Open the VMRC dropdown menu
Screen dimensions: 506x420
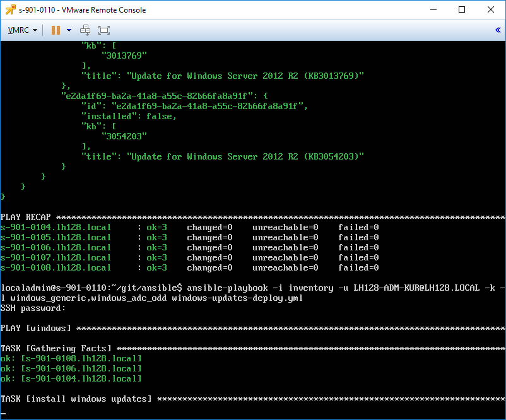[22, 30]
